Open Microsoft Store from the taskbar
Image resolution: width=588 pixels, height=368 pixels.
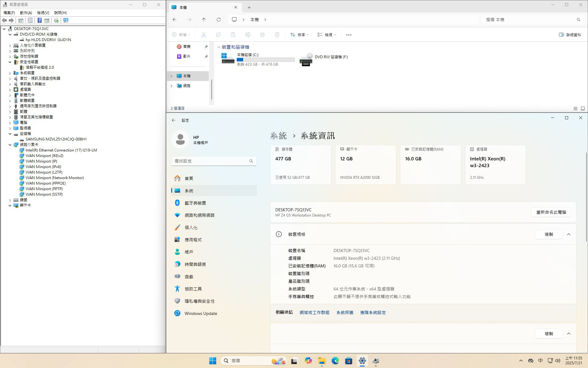coord(349,361)
